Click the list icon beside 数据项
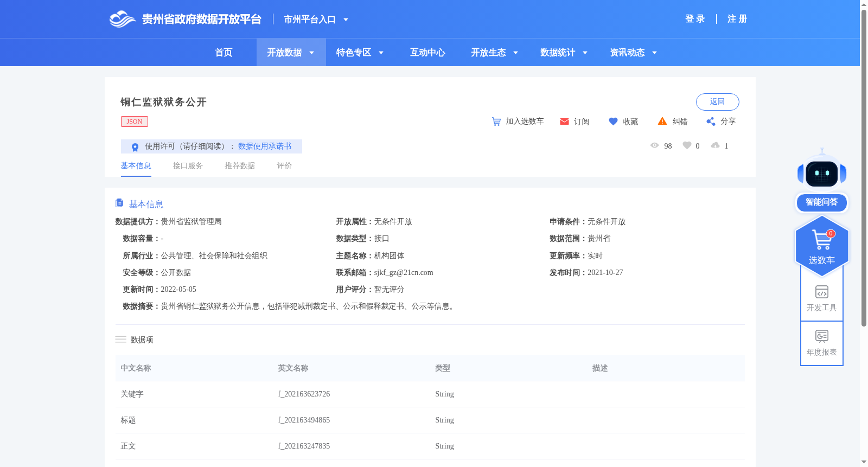868x467 pixels. point(120,340)
